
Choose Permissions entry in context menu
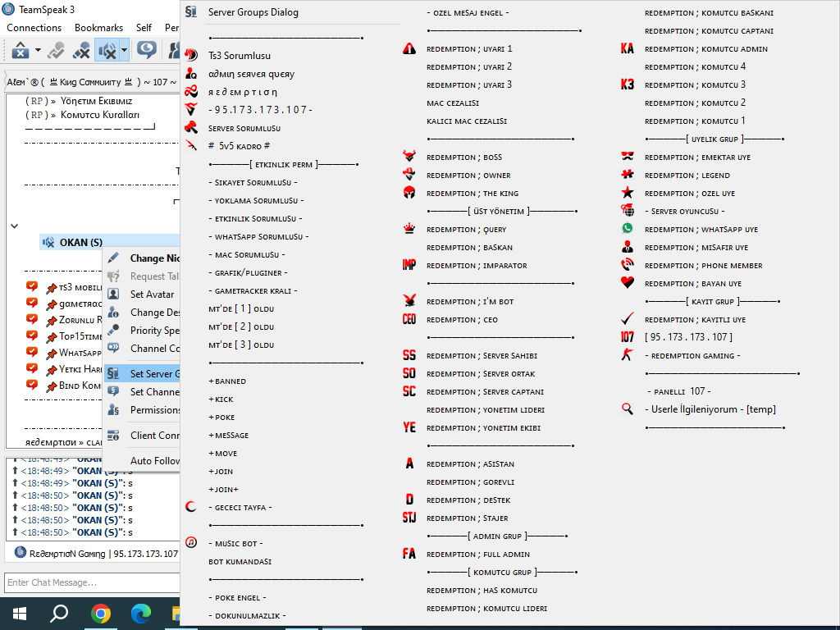pos(142,410)
